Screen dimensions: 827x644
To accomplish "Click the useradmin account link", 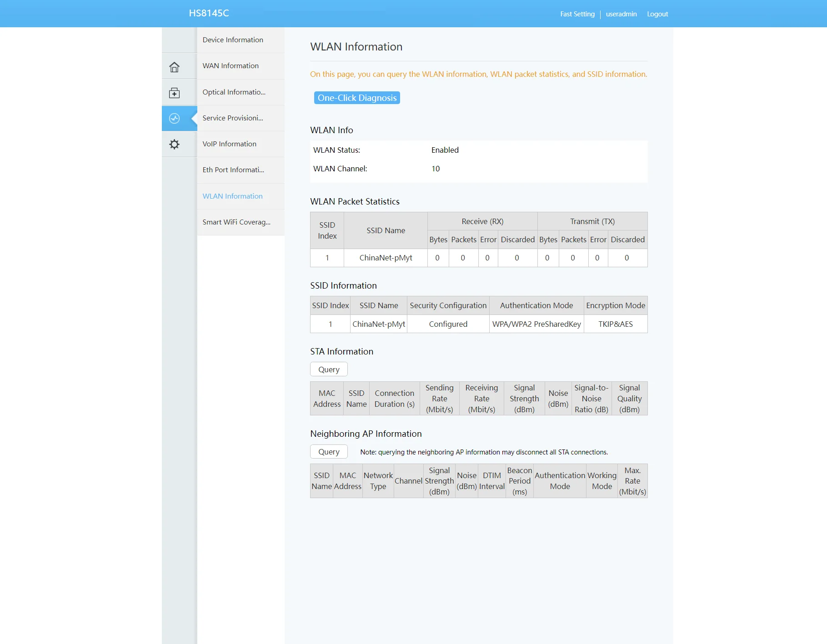I will tap(621, 14).
